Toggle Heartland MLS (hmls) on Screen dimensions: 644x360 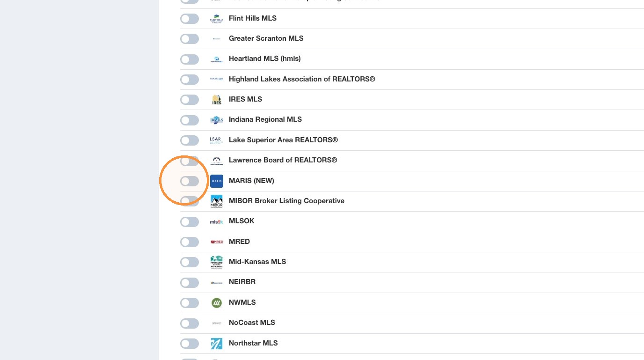tap(190, 59)
